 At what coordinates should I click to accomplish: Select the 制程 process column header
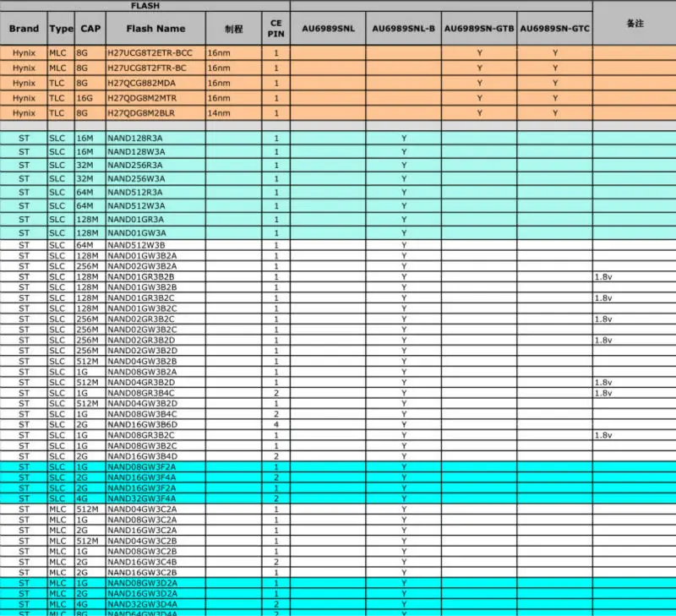pyautogui.click(x=234, y=29)
